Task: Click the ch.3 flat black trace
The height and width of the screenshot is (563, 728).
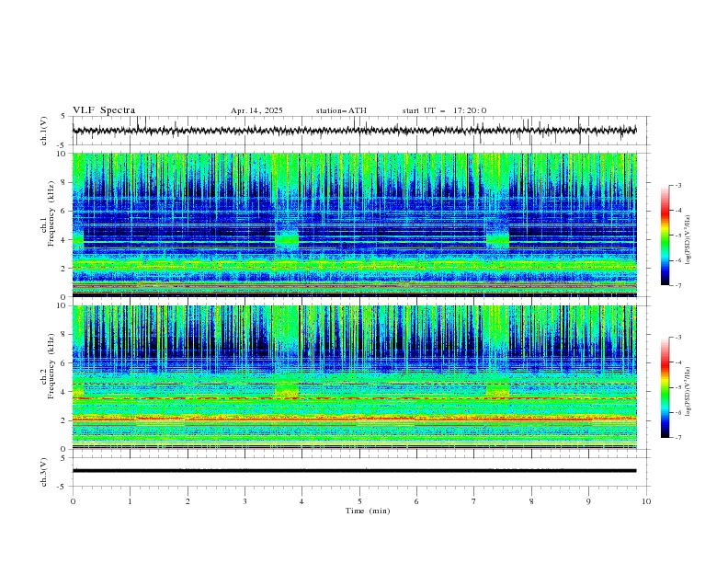Action: [x=355, y=471]
